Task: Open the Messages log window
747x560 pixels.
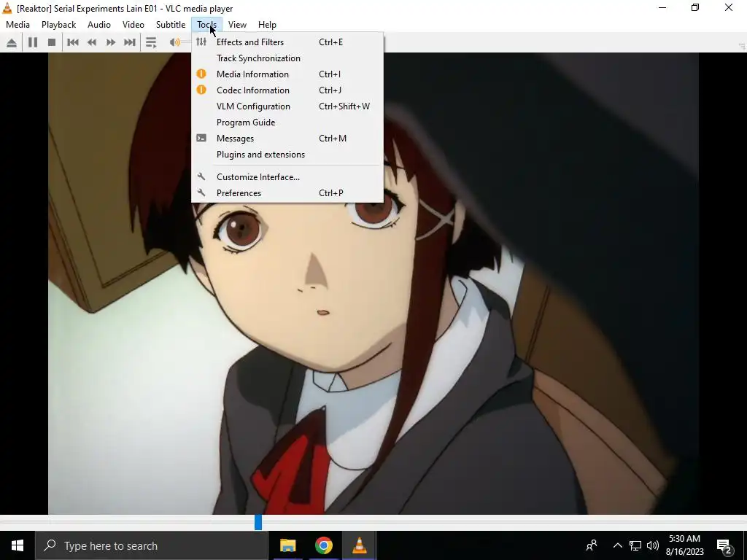Action: [287, 139]
